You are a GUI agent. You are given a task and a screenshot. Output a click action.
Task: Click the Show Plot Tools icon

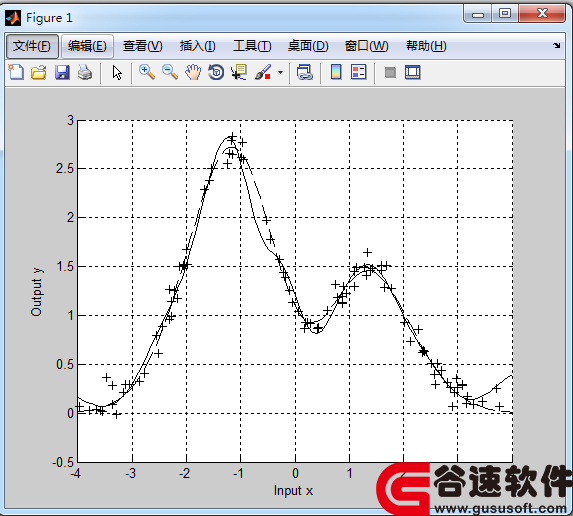(413, 72)
